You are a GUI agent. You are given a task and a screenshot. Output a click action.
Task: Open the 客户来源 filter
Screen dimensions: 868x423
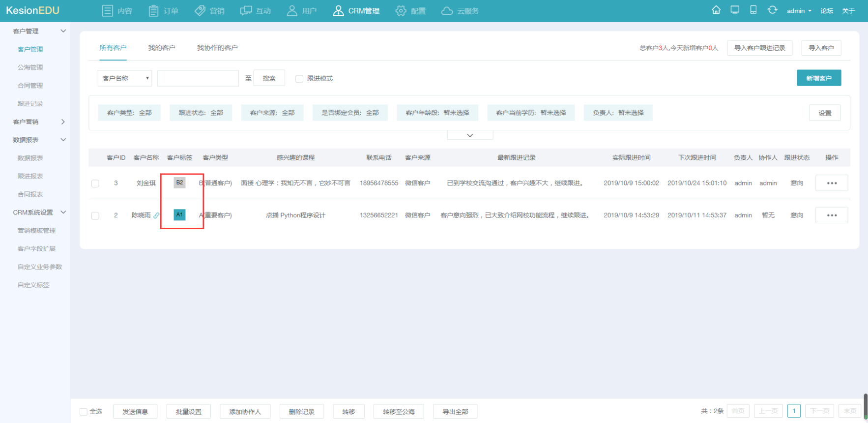click(x=272, y=113)
